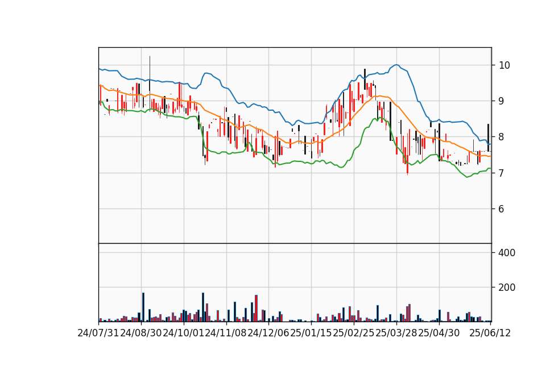Click the 24/10/01 date label
This screenshot has height=392, width=546.
click(184, 333)
